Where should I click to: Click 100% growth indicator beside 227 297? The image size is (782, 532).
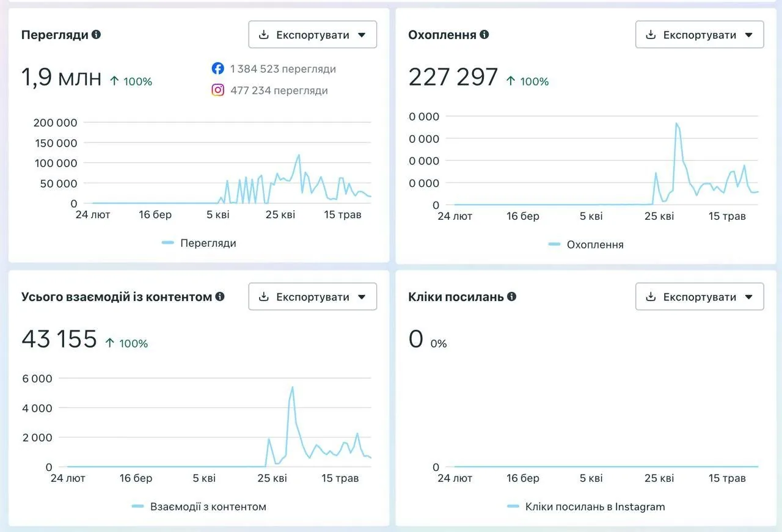coord(527,81)
